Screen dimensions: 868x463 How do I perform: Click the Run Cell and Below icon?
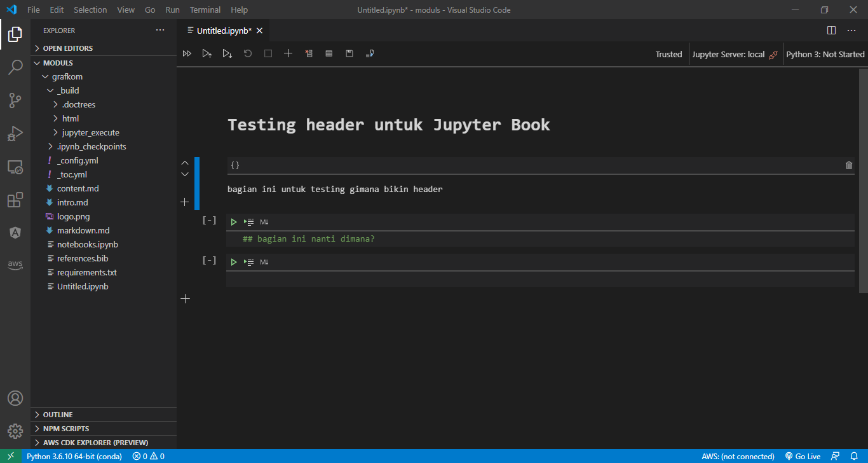click(x=227, y=54)
